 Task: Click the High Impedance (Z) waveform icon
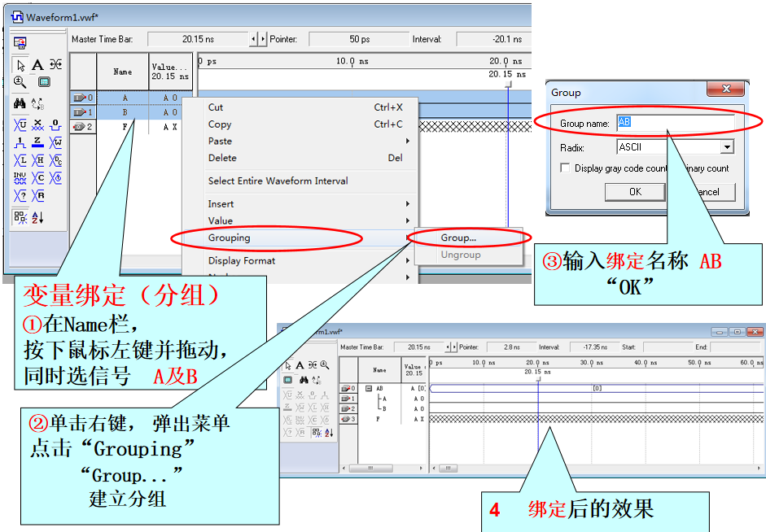pos(37,142)
